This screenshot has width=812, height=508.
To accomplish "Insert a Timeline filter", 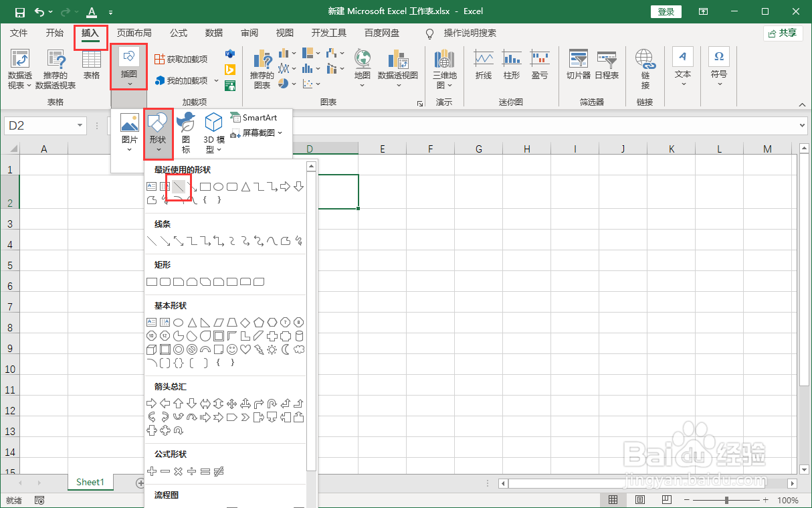I will pyautogui.click(x=607, y=65).
